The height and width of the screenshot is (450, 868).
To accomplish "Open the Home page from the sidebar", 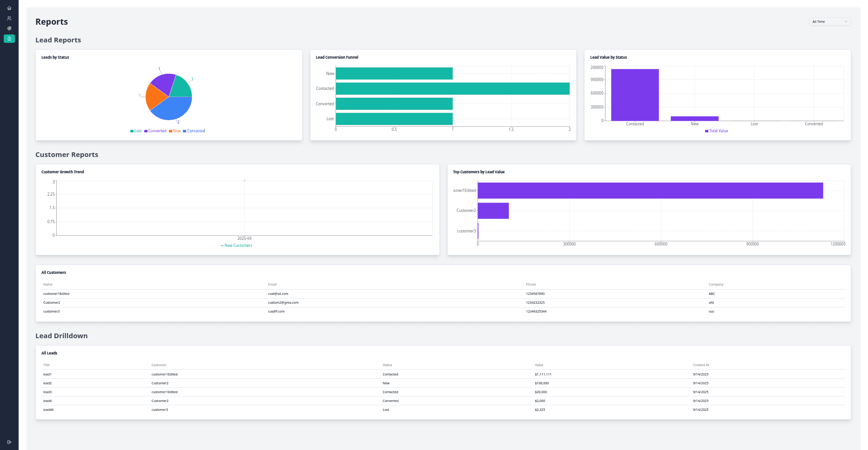I will (9, 8).
